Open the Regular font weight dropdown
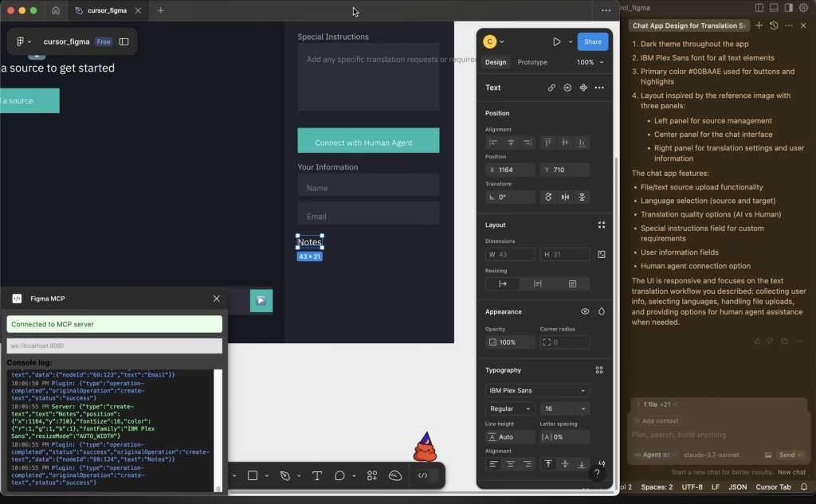 coord(510,408)
